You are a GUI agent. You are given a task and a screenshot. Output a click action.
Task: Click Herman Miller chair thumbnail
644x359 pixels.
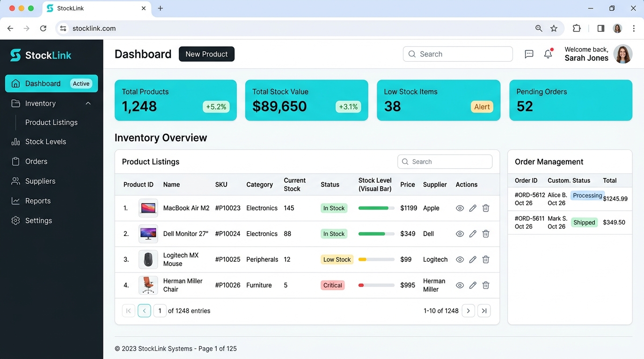pyautogui.click(x=148, y=285)
